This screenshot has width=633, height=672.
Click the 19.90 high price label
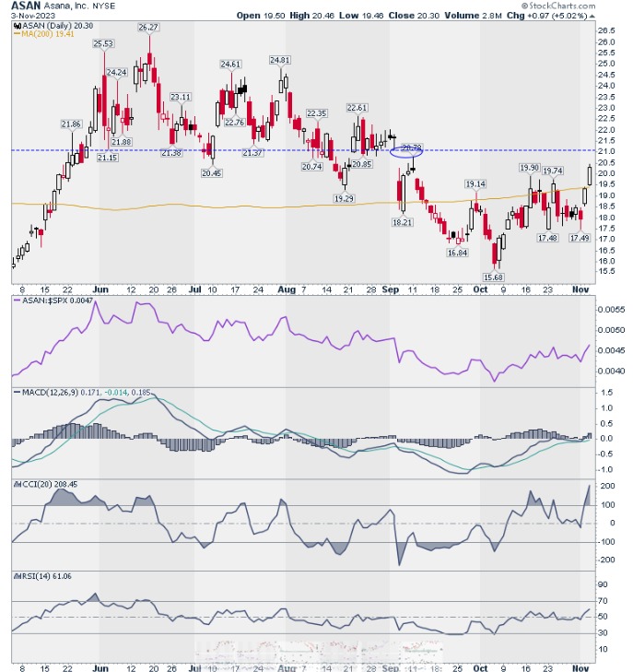(x=529, y=168)
